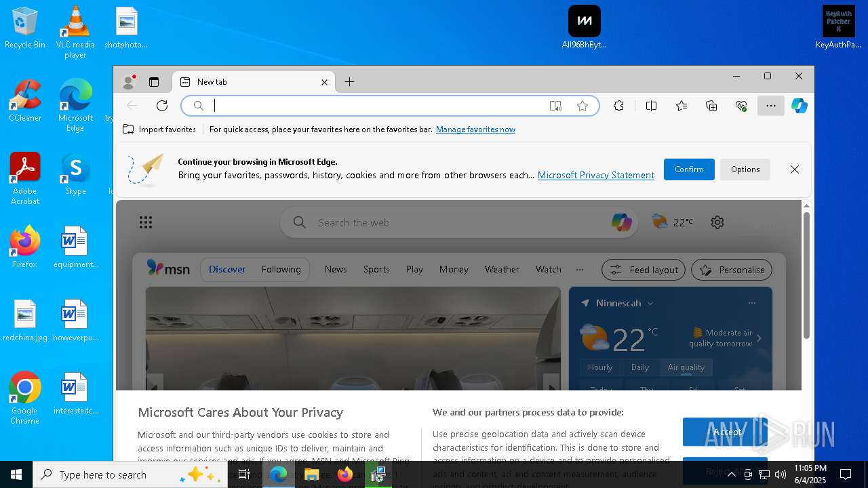Open Options for browser import
The image size is (868, 488).
[x=745, y=169]
